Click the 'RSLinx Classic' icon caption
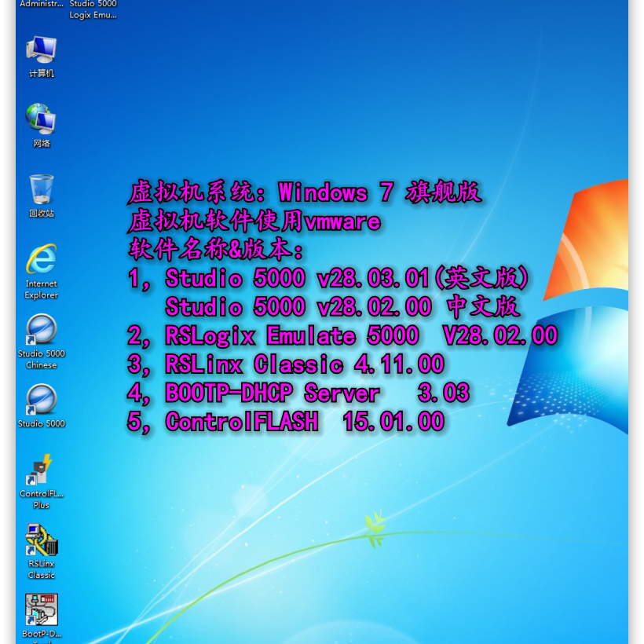This screenshot has height=644, width=644. pyautogui.click(x=41, y=569)
